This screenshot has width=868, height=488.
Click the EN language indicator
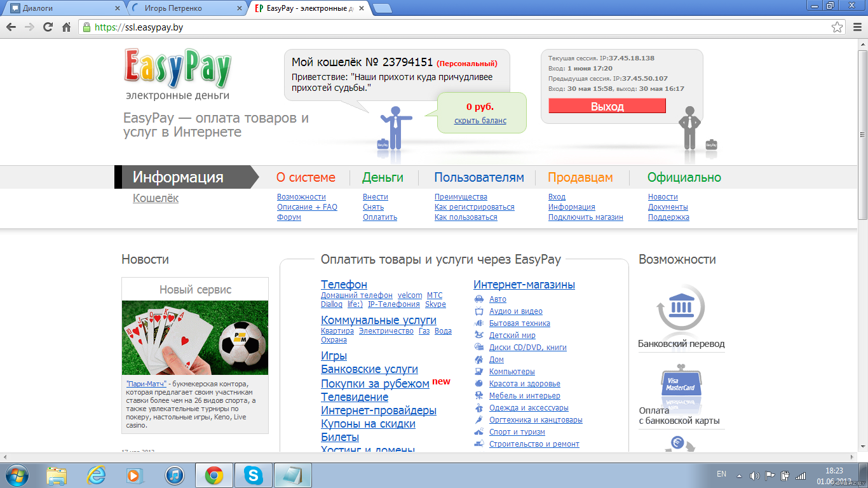[721, 474]
